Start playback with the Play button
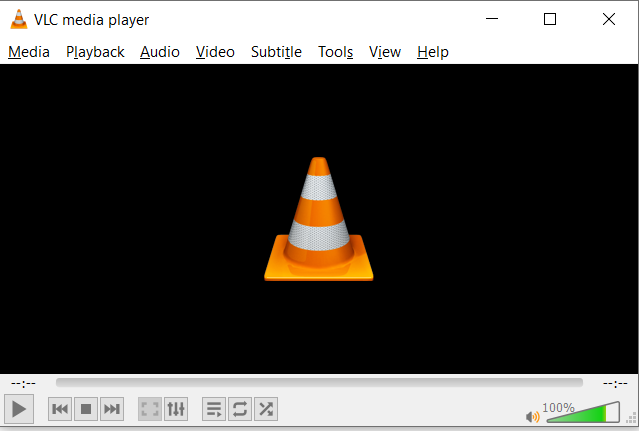The image size is (639, 431). 19,409
